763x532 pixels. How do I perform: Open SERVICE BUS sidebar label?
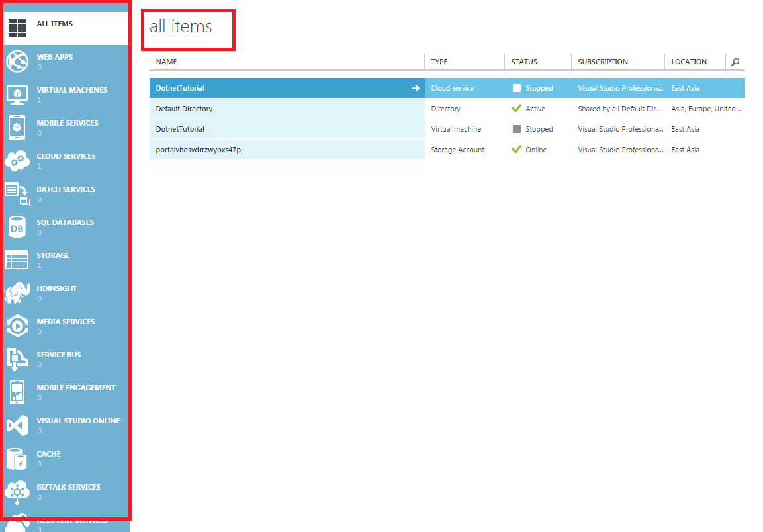pos(59,355)
